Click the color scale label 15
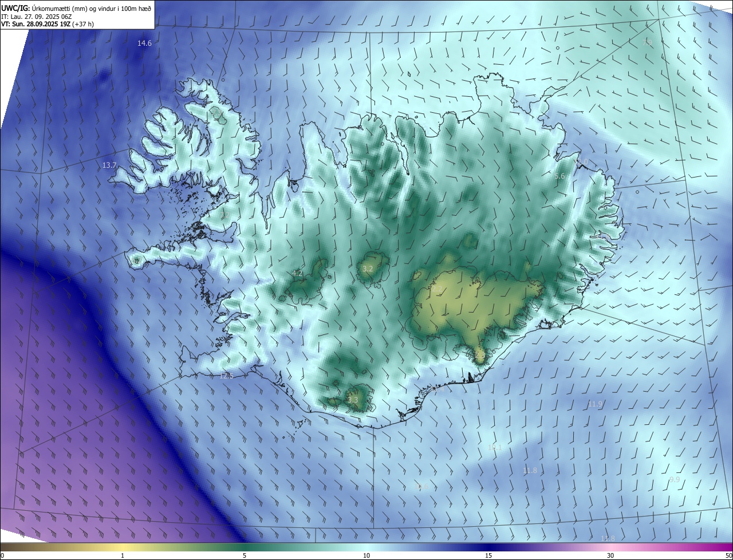This screenshot has height=560, width=733. coord(488,555)
